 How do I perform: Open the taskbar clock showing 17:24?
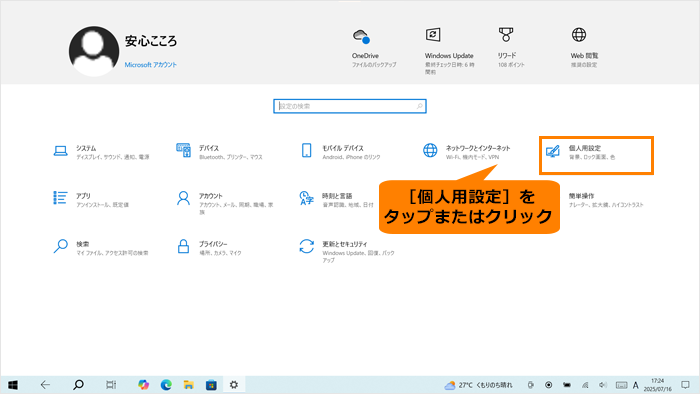[x=658, y=385]
